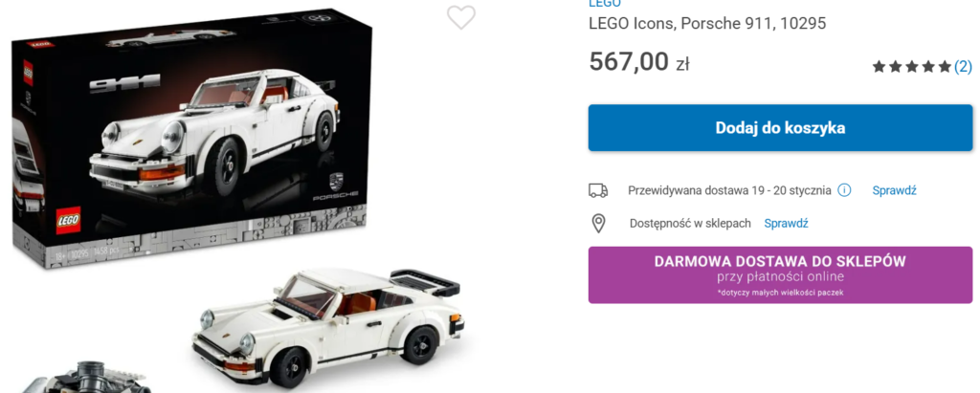The height and width of the screenshot is (393, 980).
Task: Open the (2) reviews count link
Action: [963, 67]
